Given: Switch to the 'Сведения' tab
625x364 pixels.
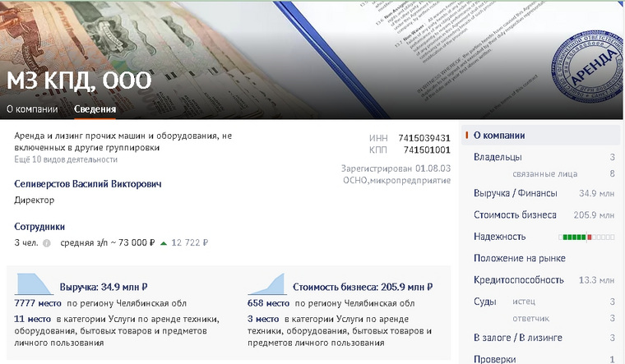Looking at the screenshot, I should (x=95, y=109).
